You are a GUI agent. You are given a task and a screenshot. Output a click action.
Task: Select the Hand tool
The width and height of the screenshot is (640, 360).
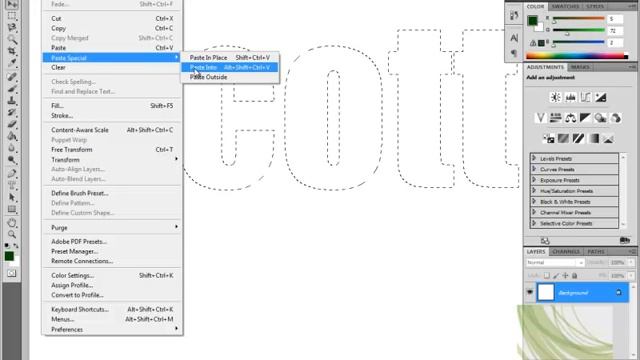pos(12,223)
